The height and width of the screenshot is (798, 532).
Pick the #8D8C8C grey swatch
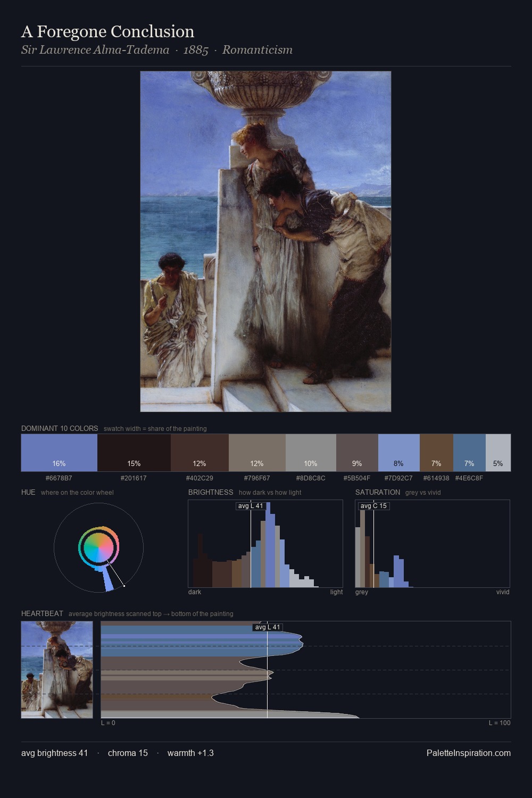311,453
